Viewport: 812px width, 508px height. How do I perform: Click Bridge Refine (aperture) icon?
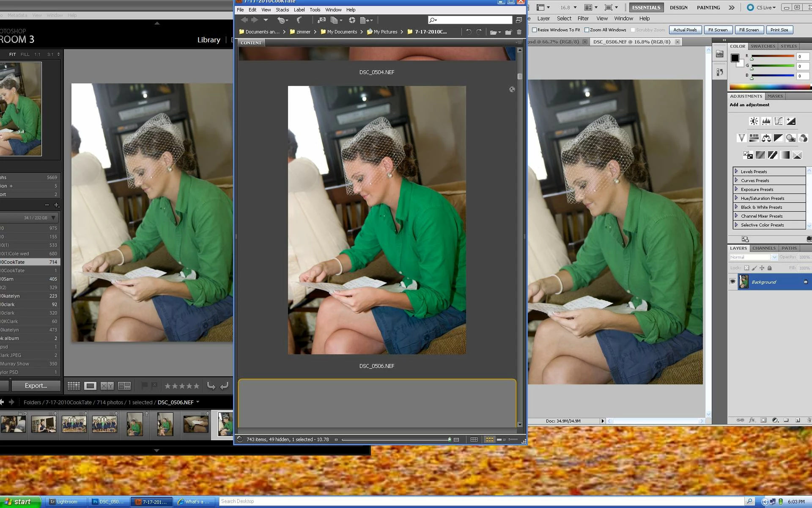[x=352, y=20]
